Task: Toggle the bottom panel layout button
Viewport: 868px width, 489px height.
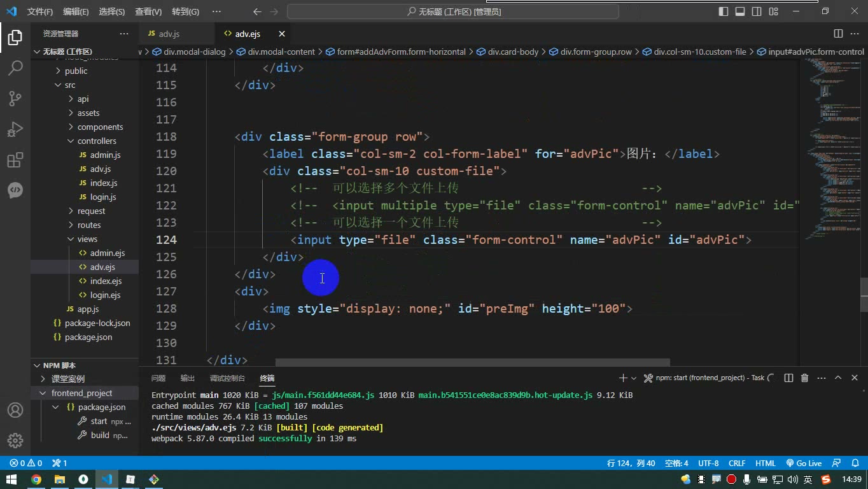Action: [x=740, y=11]
